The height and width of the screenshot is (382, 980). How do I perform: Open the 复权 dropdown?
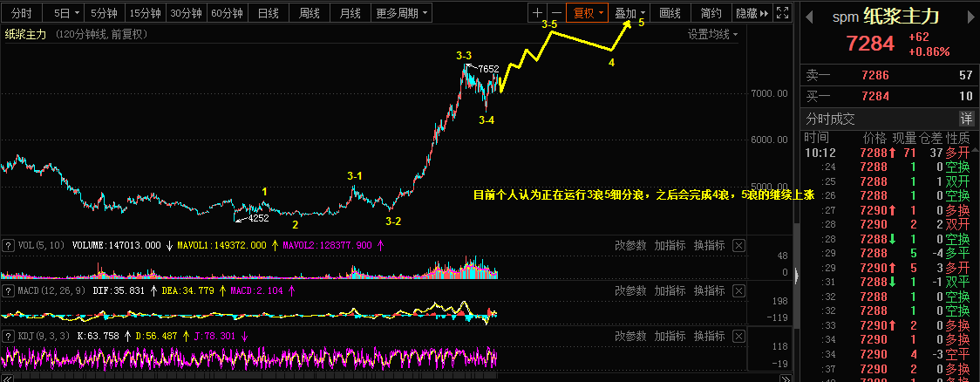coord(589,12)
